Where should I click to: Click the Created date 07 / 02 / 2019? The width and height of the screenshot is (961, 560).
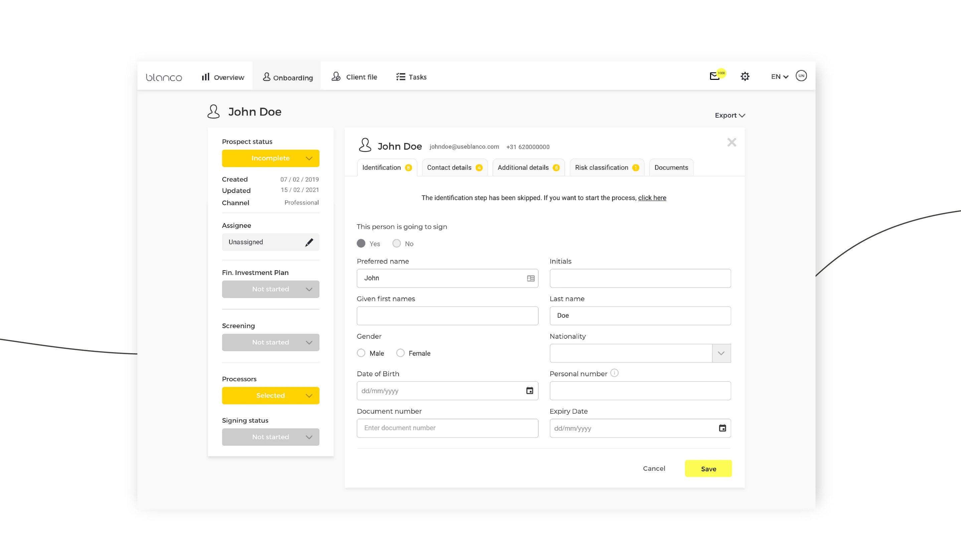coord(299,179)
